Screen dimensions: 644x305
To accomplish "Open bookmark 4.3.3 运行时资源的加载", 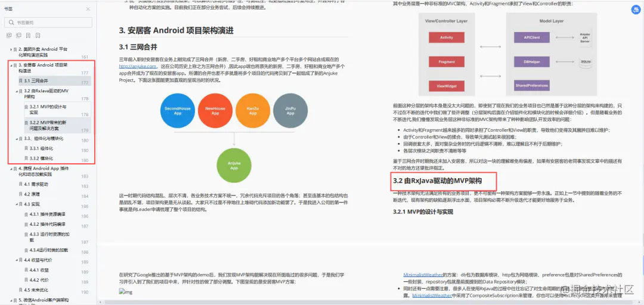I will (x=49, y=237).
